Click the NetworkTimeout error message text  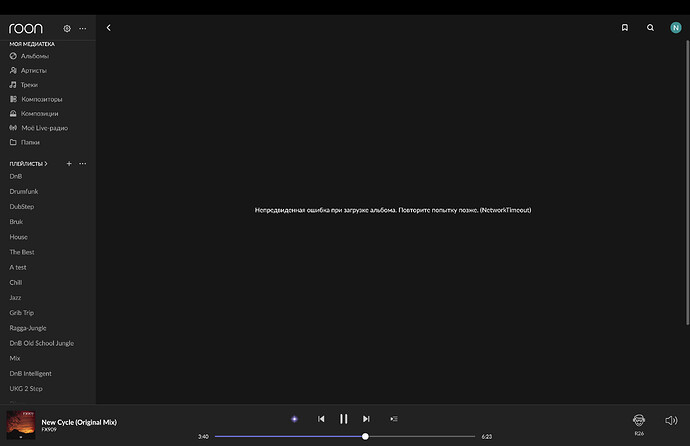pos(393,210)
